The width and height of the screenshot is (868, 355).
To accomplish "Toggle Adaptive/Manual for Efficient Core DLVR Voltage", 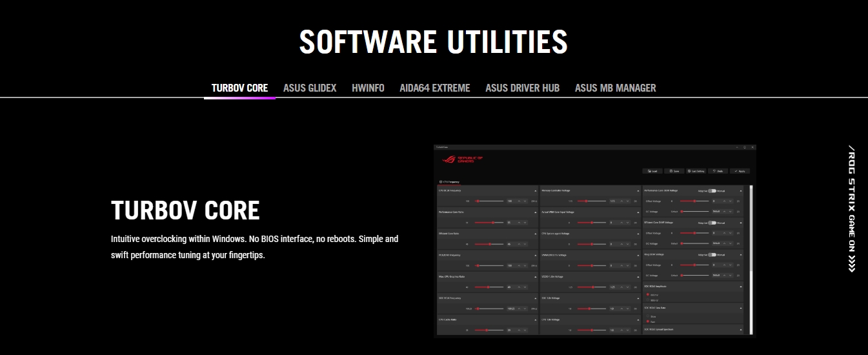I will pyautogui.click(x=712, y=223).
